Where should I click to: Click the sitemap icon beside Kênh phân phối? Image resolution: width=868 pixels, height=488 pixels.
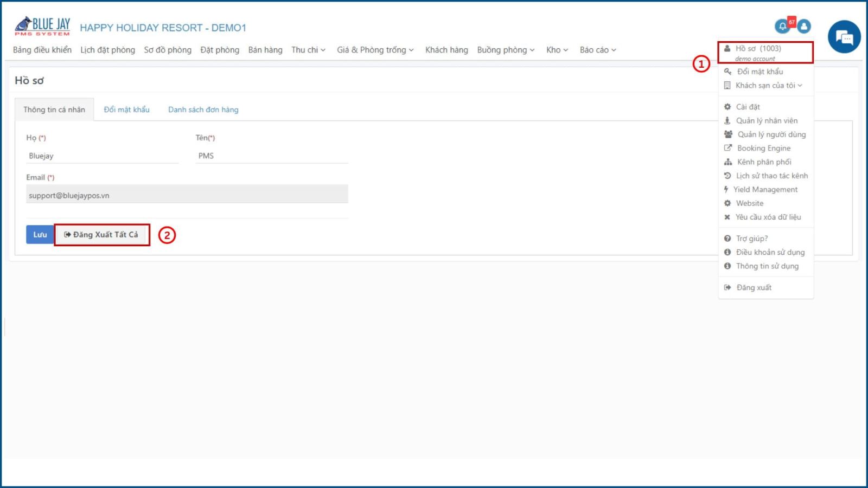pos(728,162)
